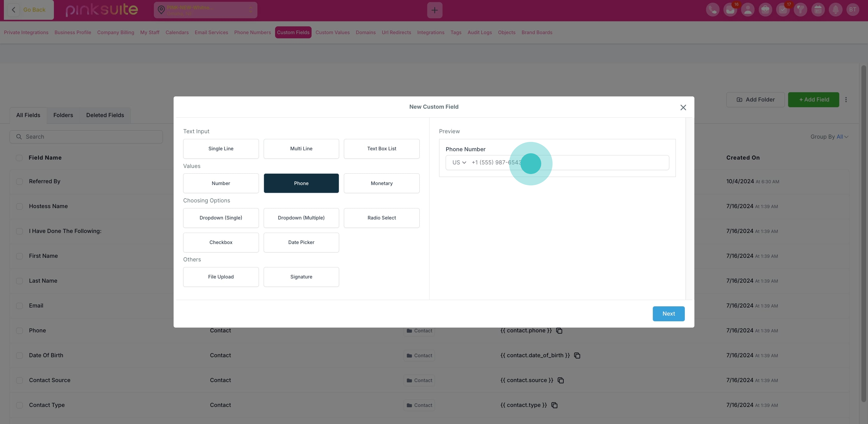Toggle the select-all Field Name checkbox

pyautogui.click(x=19, y=158)
